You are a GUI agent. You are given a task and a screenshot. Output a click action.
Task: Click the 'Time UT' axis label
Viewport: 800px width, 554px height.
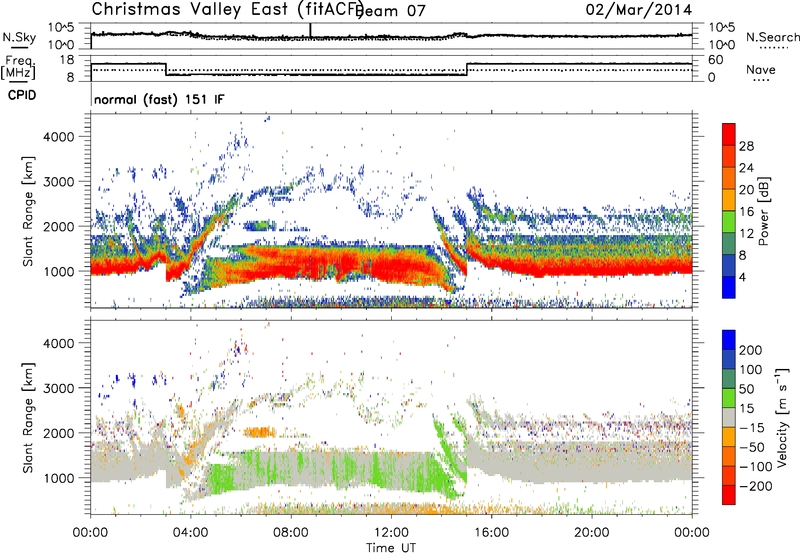point(391,547)
